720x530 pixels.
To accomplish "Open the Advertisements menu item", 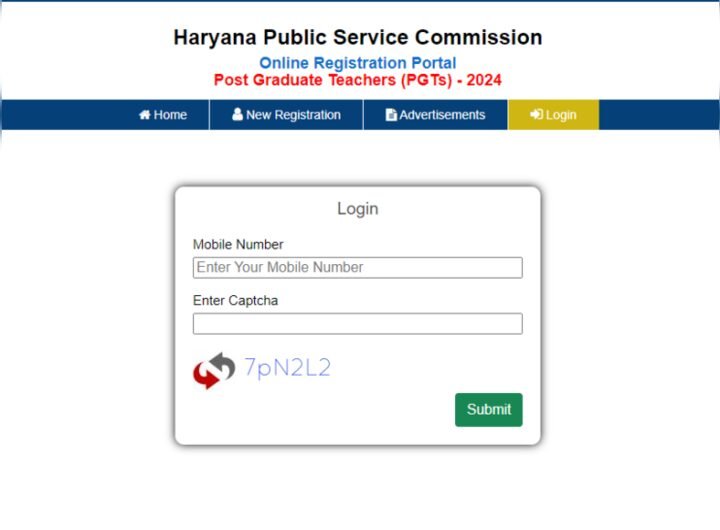I will coord(435,114).
